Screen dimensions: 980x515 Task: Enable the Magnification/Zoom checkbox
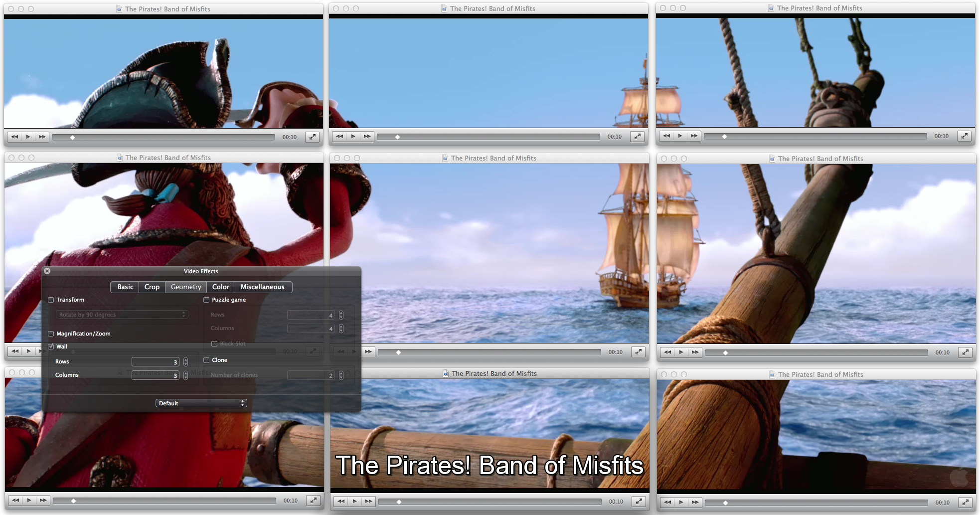pos(51,334)
